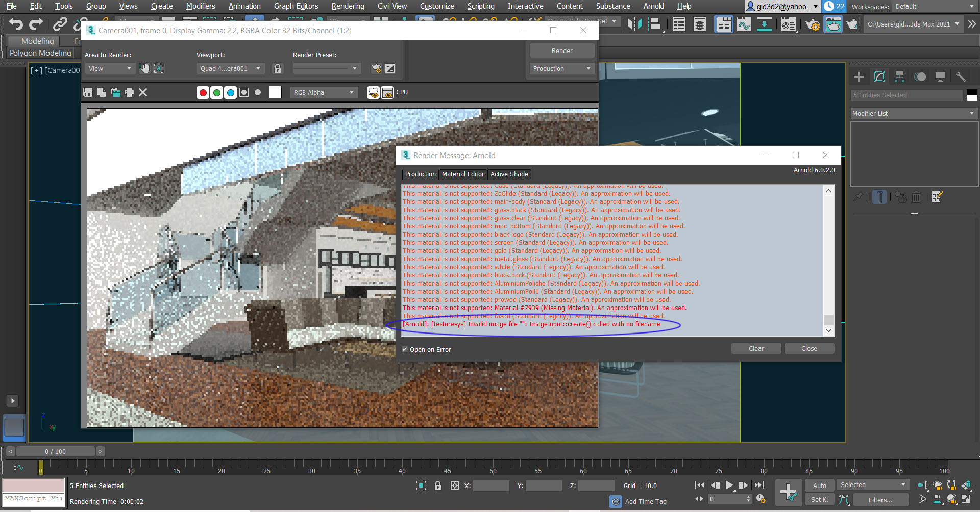Screen dimensions: 980x512
Task: Switch to the Material Editor tab in Render Message
Action: [463, 174]
